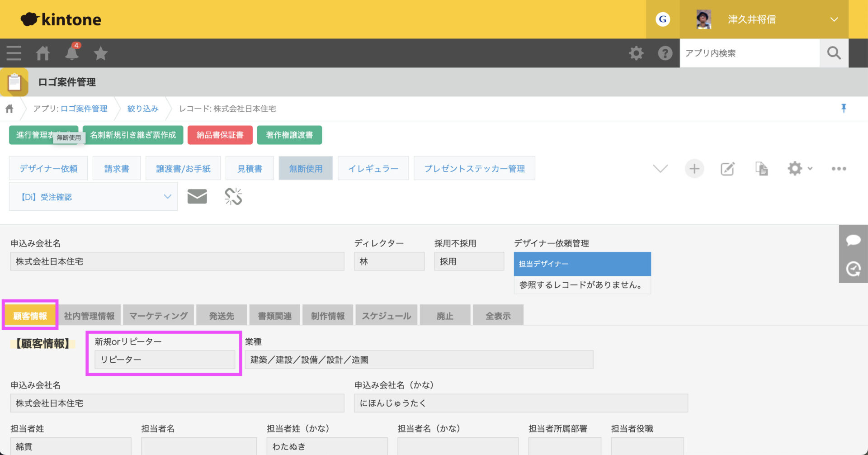Click the 譲渡書/お手紙 button
Image resolution: width=868 pixels, height=455 pixels.
pos(183,169)
